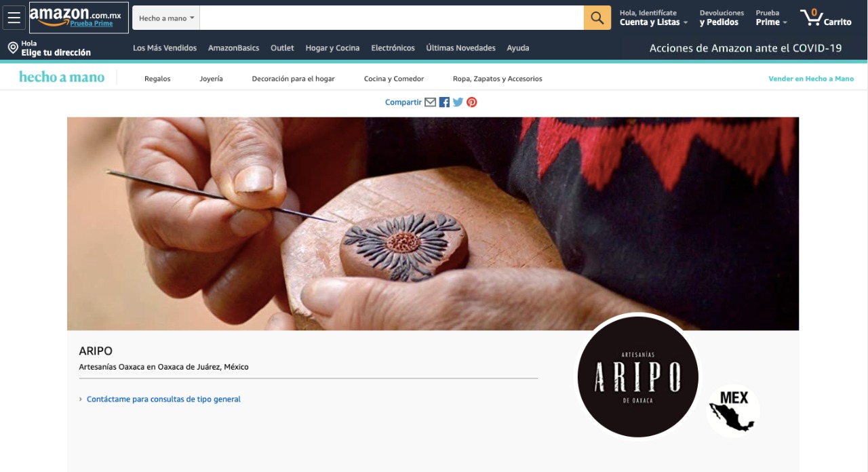Share on Facebook icon
868x472 pixels.
(444, 102)
